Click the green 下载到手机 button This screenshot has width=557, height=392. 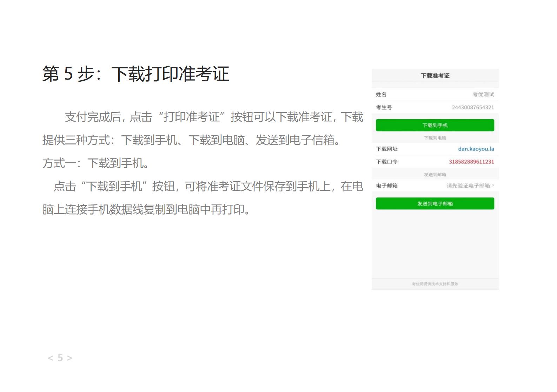pos(435,125)
